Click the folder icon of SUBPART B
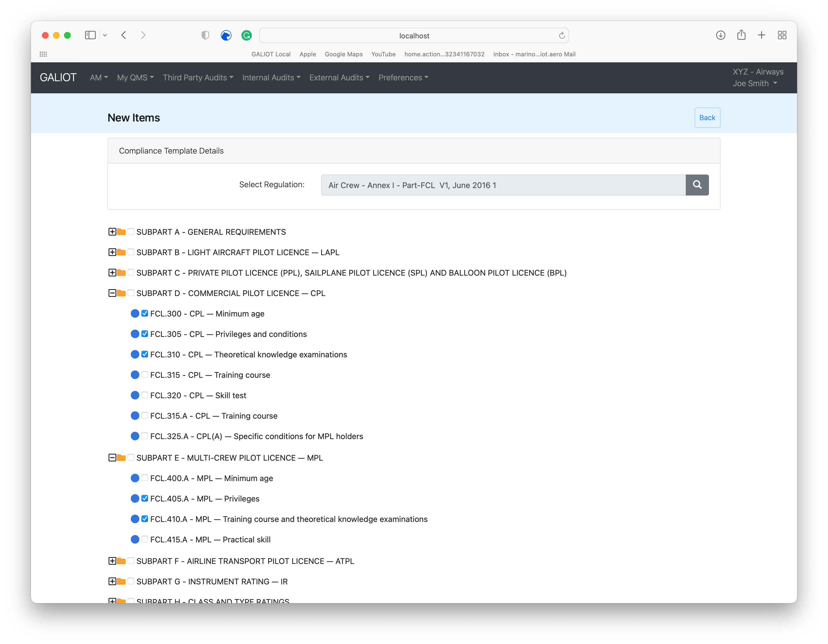 [x=121, y=252]
